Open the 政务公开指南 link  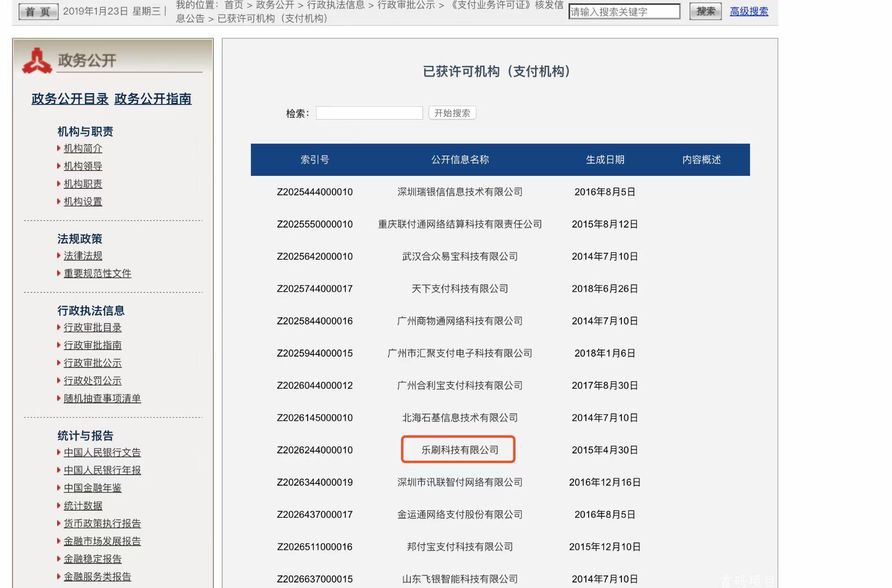point(152,99)
